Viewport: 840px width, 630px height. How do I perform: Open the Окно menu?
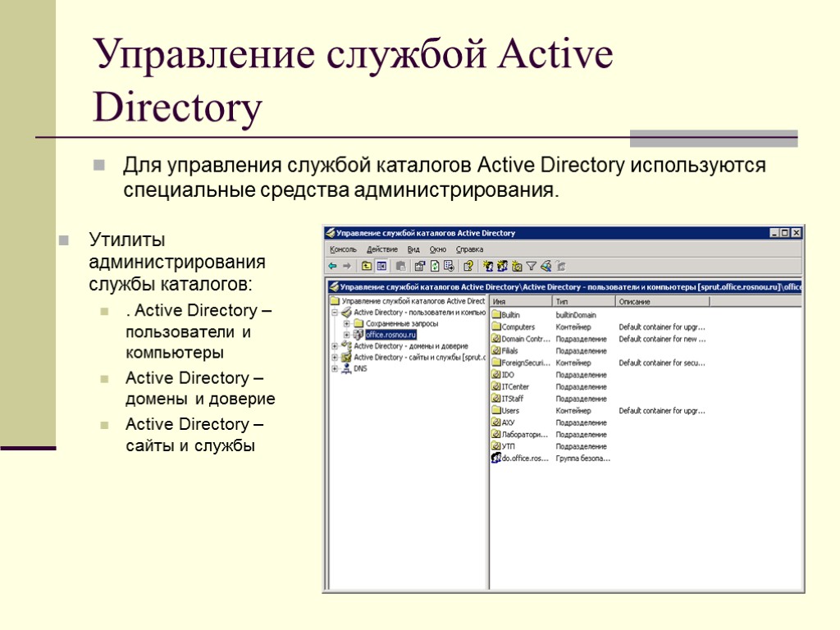pos(438,249)
